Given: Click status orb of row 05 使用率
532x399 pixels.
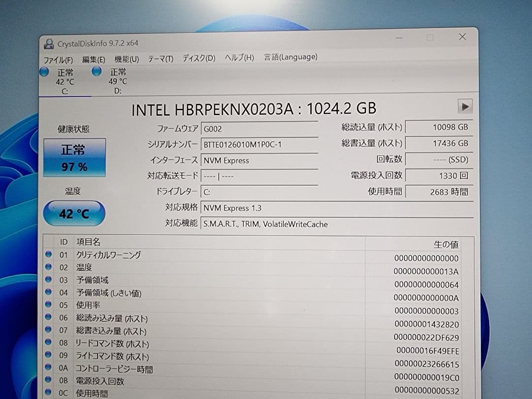Looking at the screenshot, I should click(48, 304).
